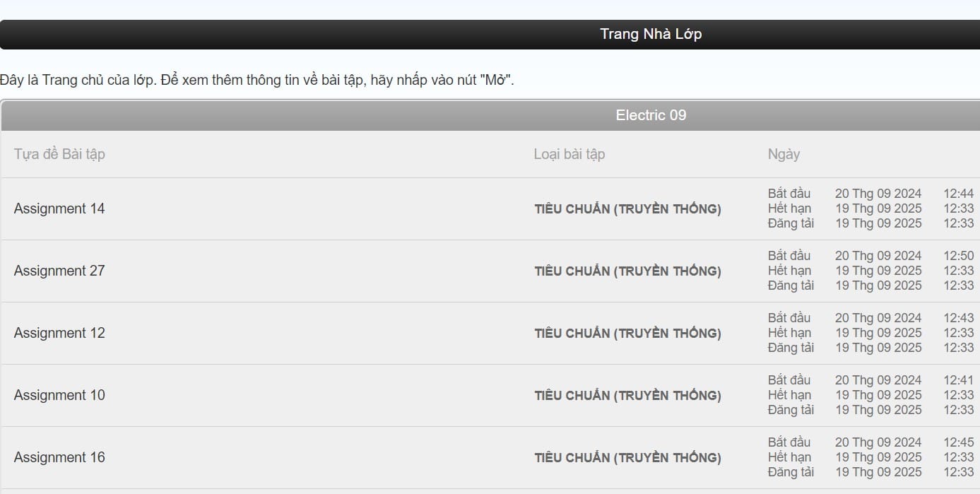Select the Assignment 12 title
Screen dimensions: 980x494
pos(59,333)
